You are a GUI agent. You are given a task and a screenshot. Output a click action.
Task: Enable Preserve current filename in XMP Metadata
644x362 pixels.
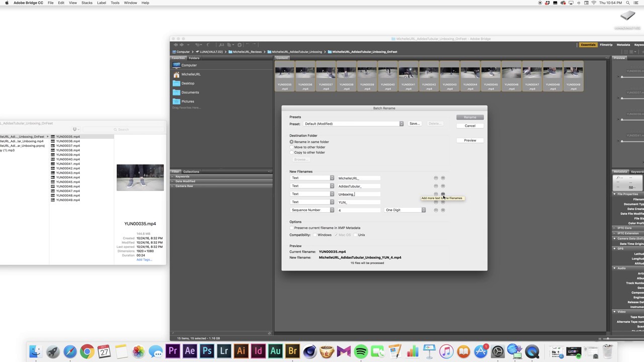(x=292, y=228)
